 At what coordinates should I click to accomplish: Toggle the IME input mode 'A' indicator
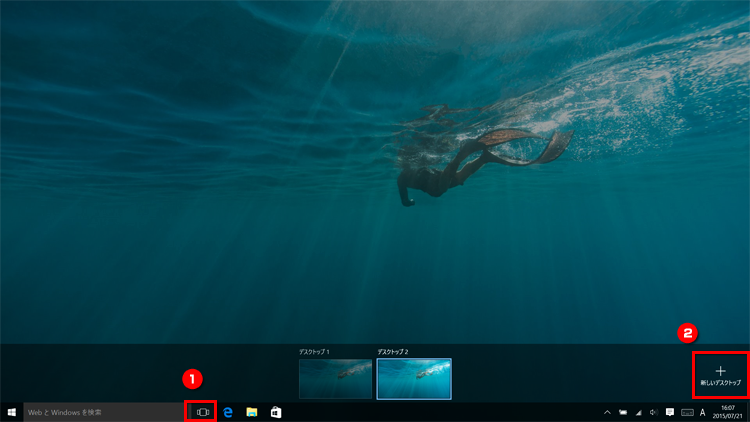(703, 412)
